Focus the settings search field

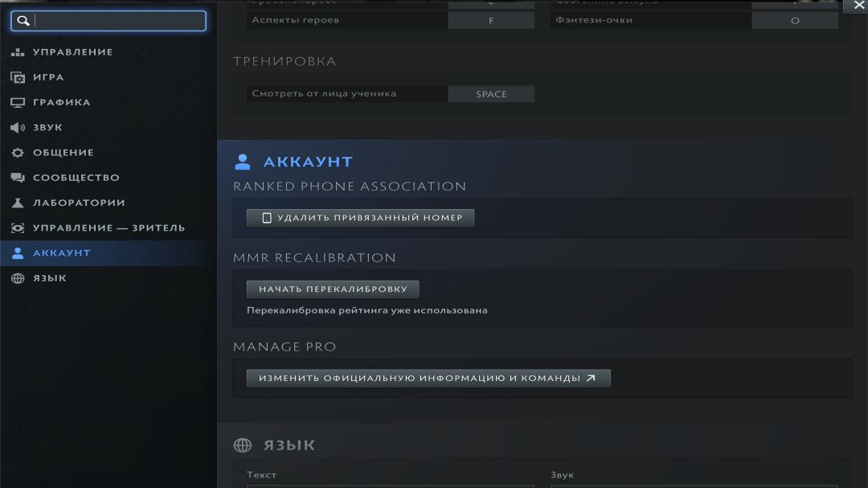pos(108,21)
